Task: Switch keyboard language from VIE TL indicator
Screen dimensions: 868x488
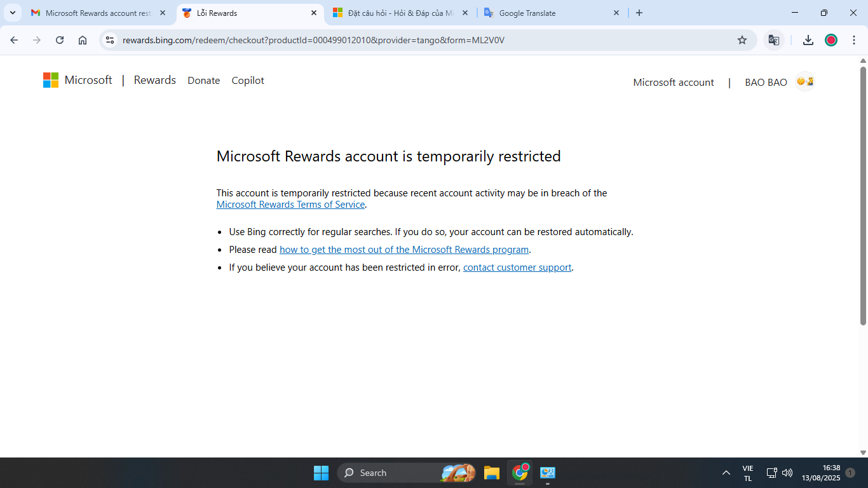Action: (x=747, y=473)
